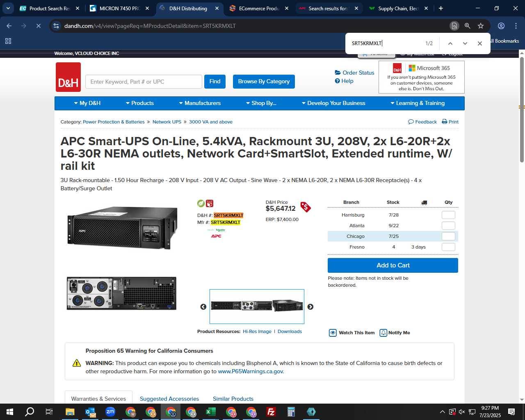Expand the Manufacturers menu
Image resolution: width=525 pixels, height=420 pixels.
pyautogui.click(x=200, y=103)
